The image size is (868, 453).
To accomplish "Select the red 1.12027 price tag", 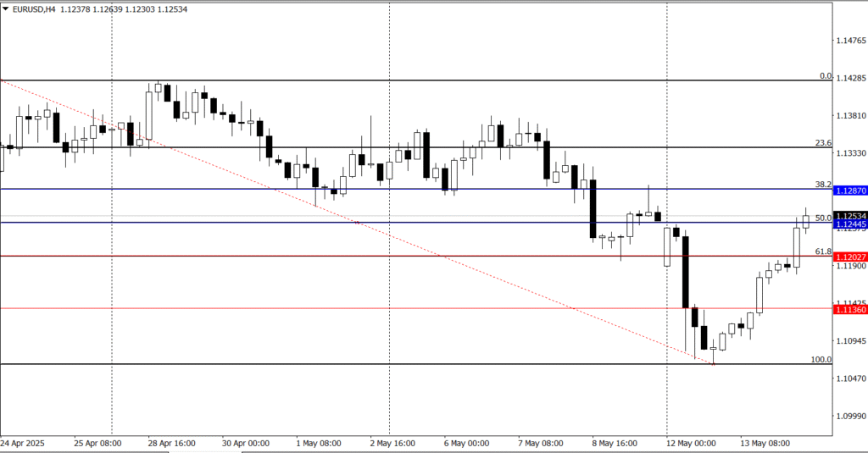I will coord(850,256).
